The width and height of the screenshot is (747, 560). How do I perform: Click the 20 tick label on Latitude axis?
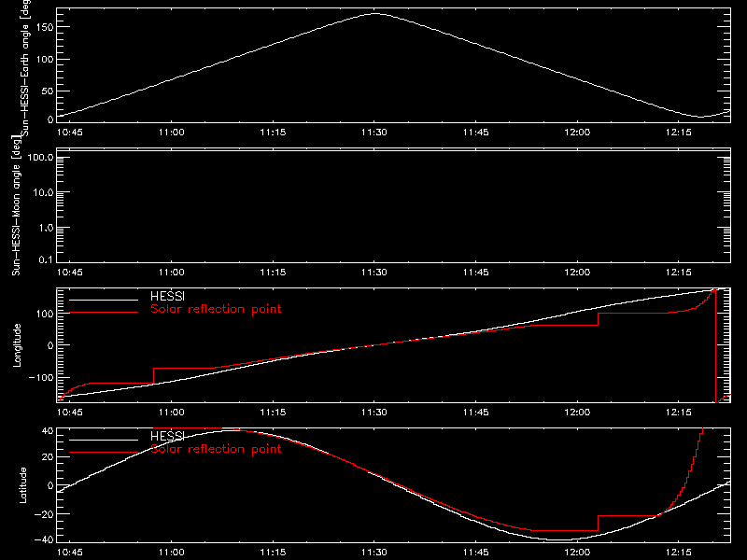pos(48,457)
